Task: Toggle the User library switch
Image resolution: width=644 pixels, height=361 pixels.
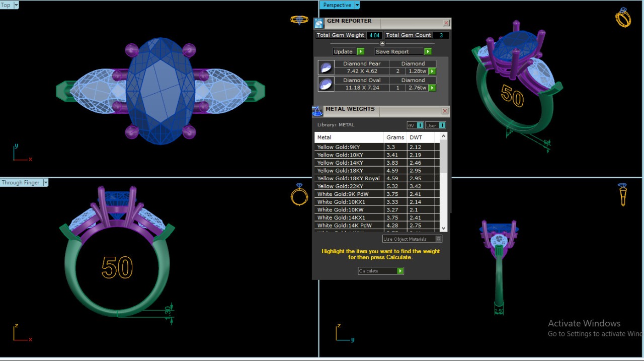Action: point(436,125)
